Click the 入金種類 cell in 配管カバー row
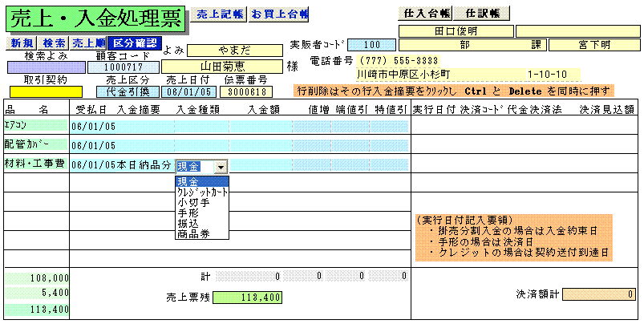The width and height of the screenshot is (644, 324). pyautogui.click(x=201, y=145)
